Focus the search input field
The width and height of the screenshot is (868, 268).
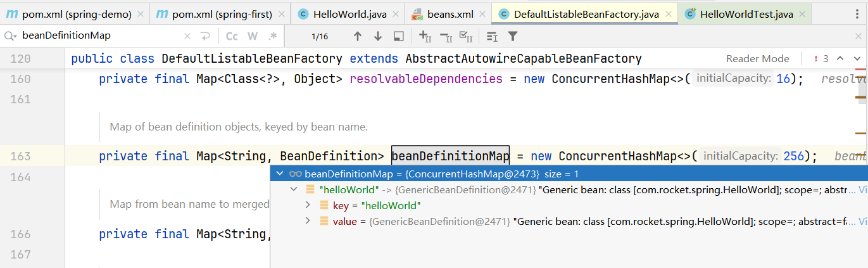click(101, 36)
